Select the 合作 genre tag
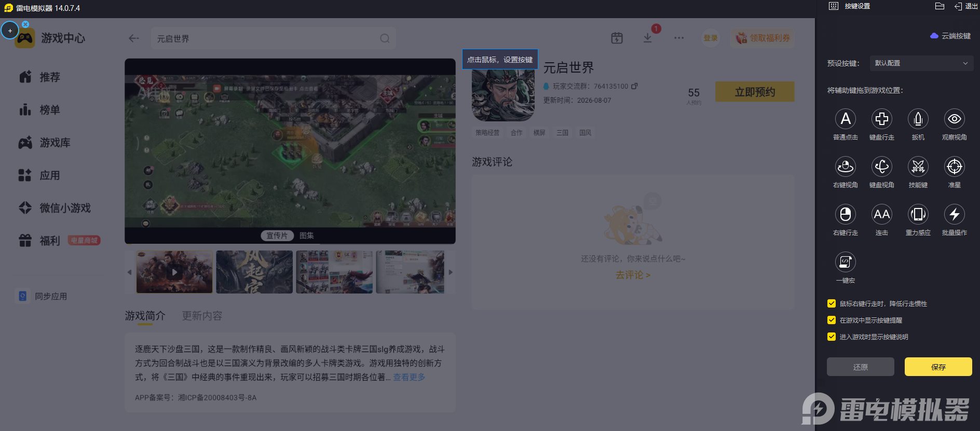Screen dimensions: 980x431 point(516,133)
